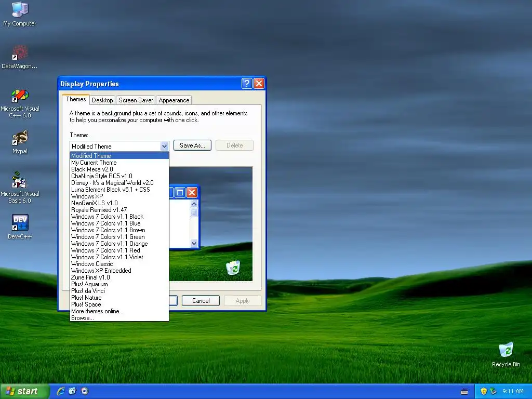Select Plus! Space theme
This screenshot has width=532, height=399.
(x=119, y=304)
